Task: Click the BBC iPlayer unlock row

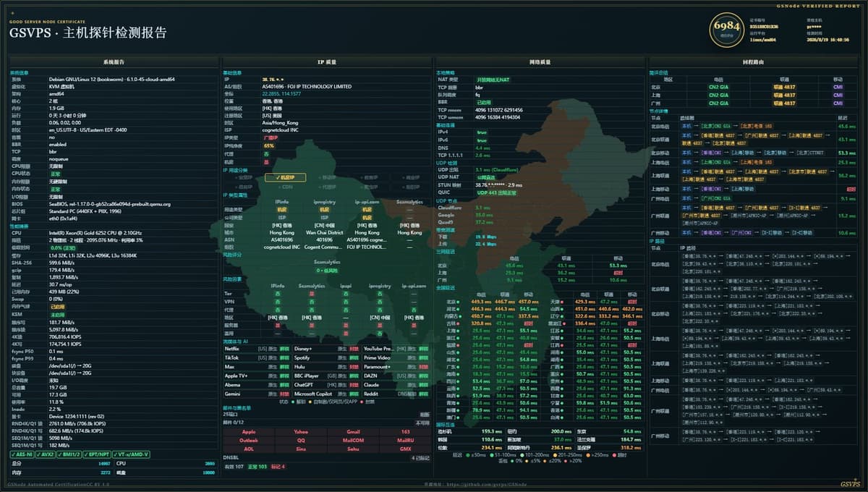Action: click(326, 376)
